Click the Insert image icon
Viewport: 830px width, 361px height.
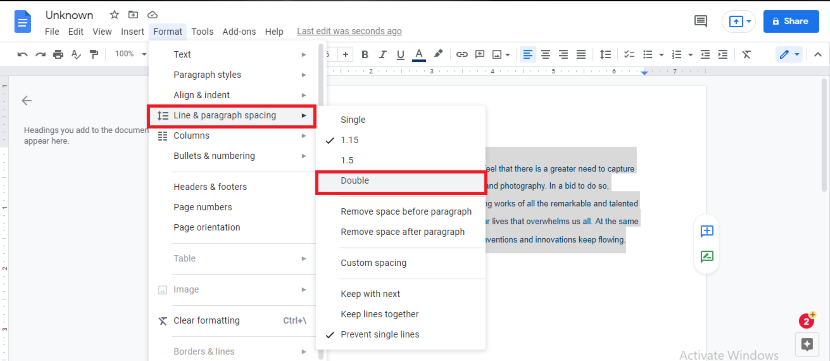coord(497,54)
